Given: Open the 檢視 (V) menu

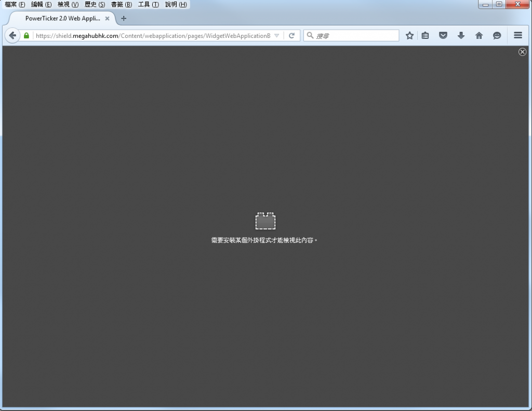Looking at the screenshot, I should coord(68,4).
